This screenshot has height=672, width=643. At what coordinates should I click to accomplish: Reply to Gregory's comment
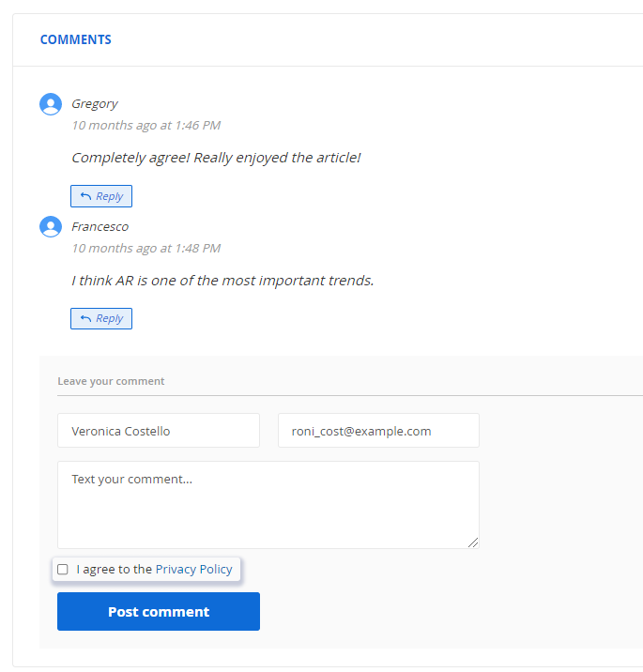[x=101, y=196]
